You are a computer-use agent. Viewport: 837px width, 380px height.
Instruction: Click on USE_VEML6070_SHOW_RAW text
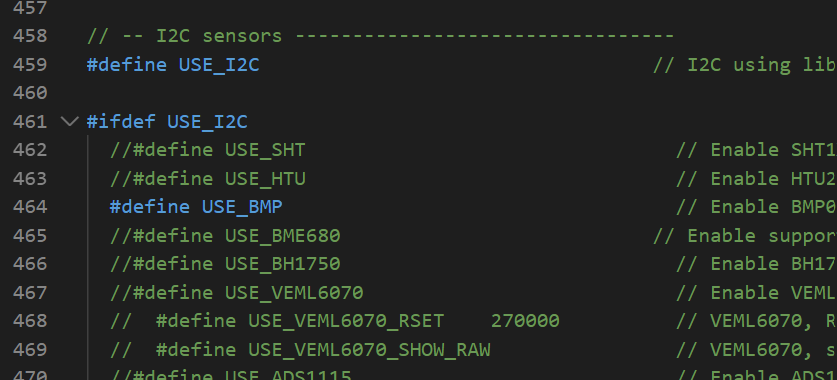tap(369, 350)
